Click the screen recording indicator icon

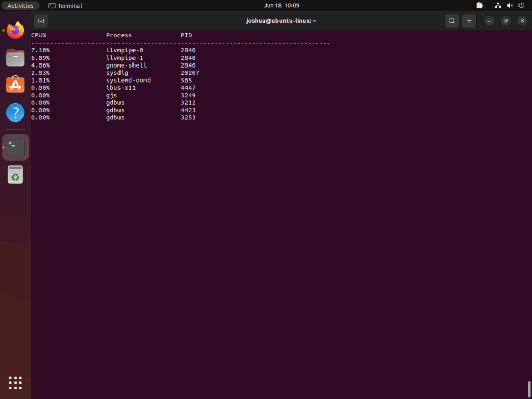coord(479,5)
